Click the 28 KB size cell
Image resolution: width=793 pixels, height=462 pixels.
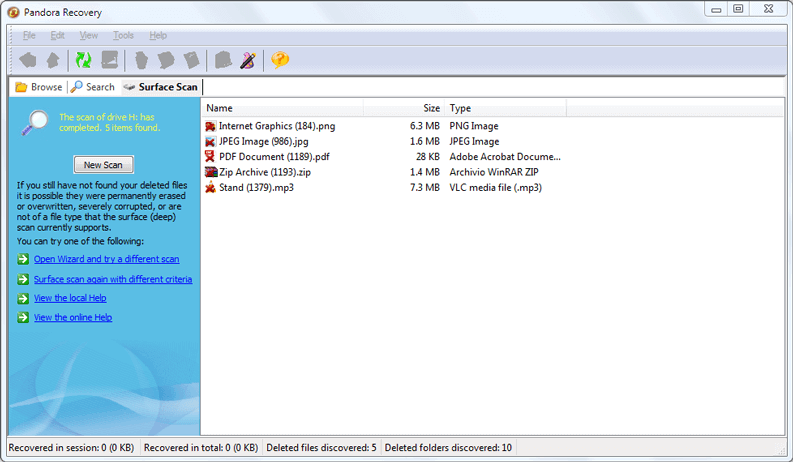click(427, 157)
